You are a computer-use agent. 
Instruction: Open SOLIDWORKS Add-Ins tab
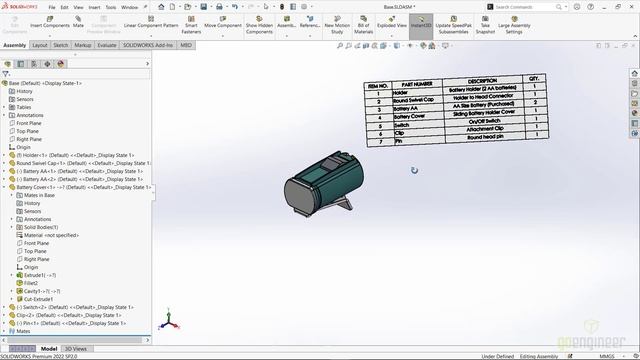(x=148, y=45)
